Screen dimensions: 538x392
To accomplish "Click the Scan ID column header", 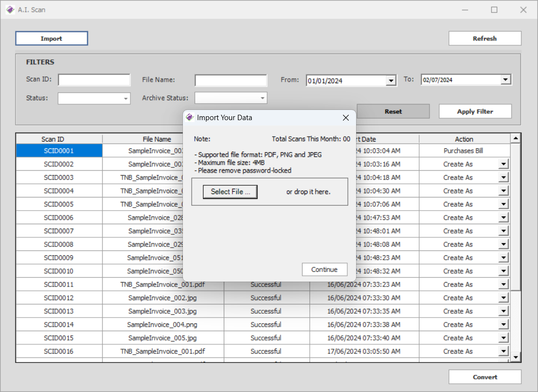I will coord(59,139).
